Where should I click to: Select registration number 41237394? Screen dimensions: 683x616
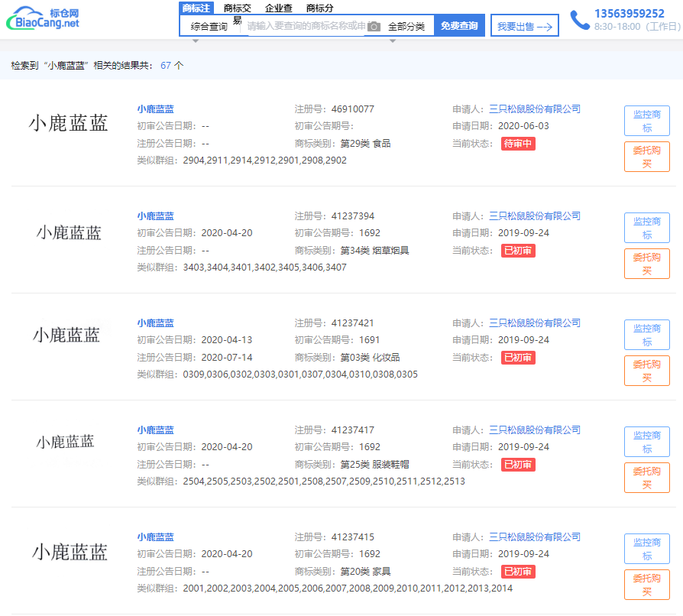point(352,216)
